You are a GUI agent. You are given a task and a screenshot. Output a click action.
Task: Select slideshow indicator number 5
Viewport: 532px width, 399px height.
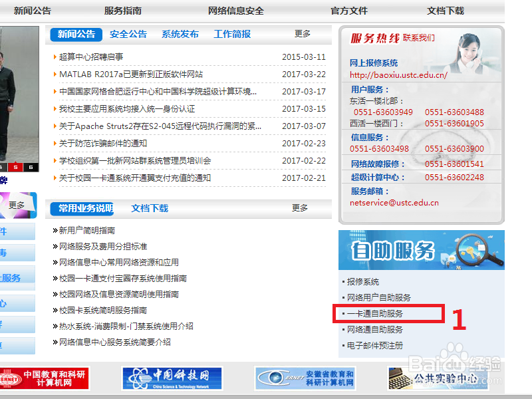[x=15, y=167]
